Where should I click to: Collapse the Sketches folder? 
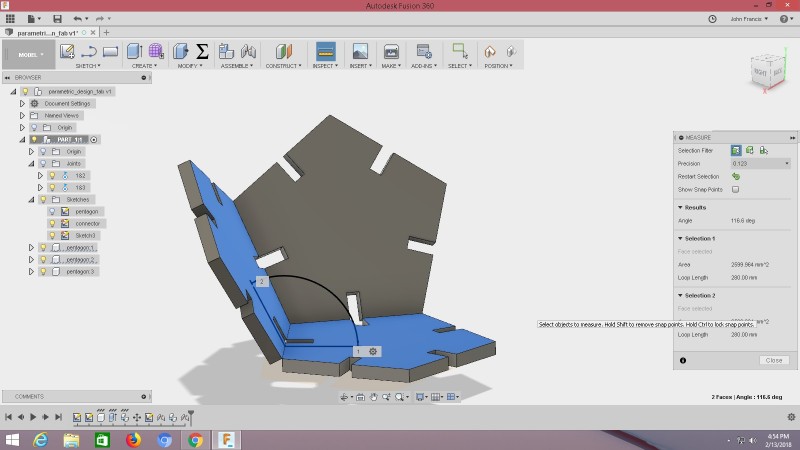30,199
